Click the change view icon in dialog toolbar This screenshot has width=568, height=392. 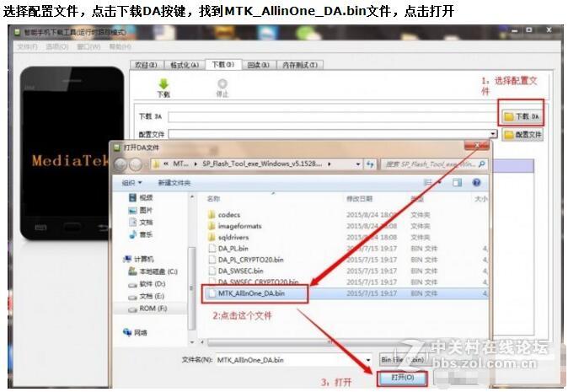click(429, 183)
